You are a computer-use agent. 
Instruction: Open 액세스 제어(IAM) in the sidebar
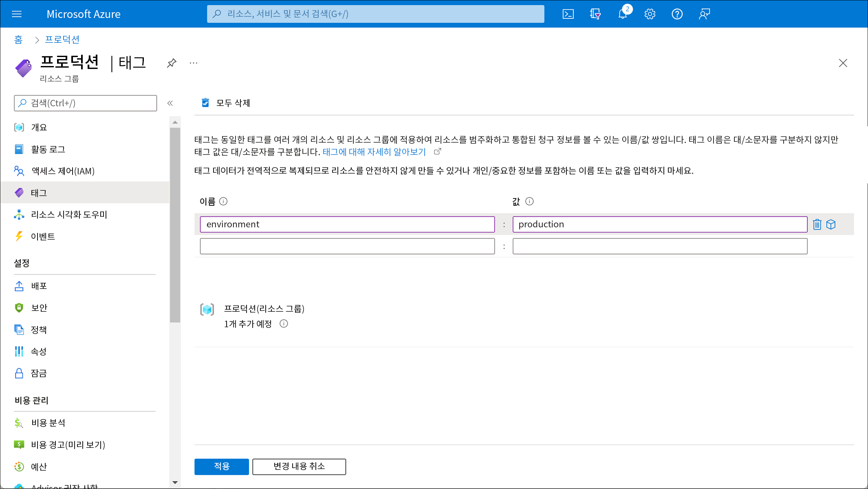[85, 171]
